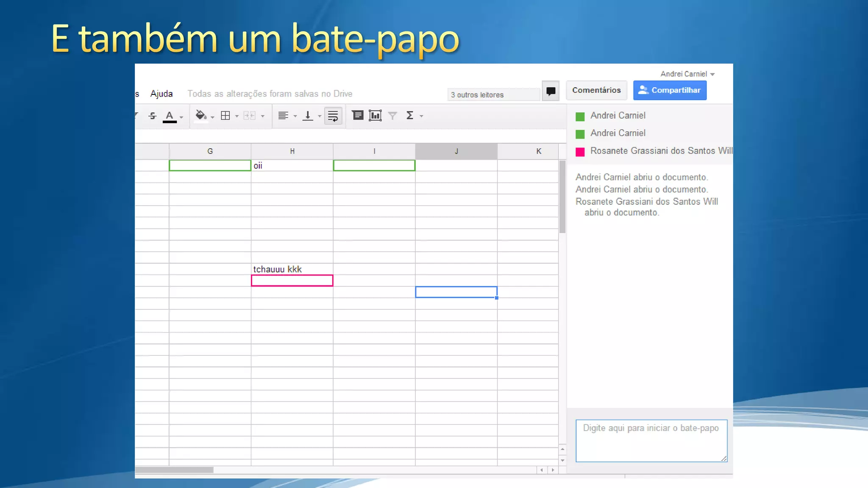Click the fill color paint bucket

coord(201,115)
